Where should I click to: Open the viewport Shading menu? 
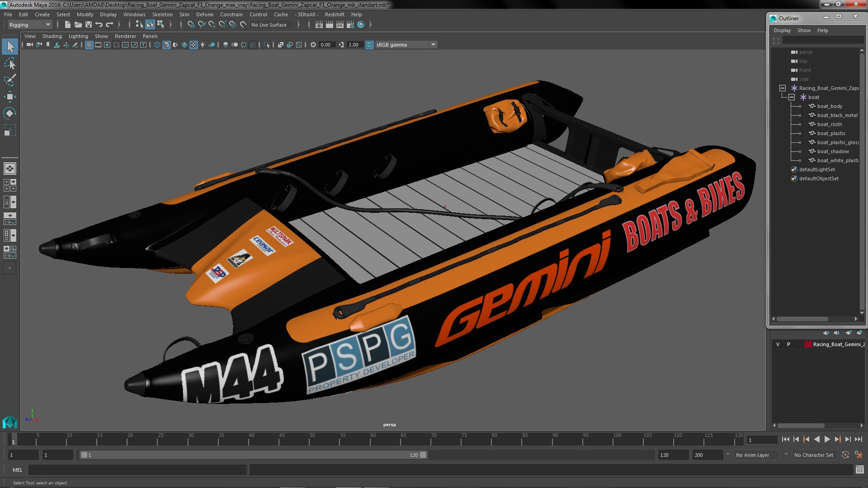[x=52, y=36]
